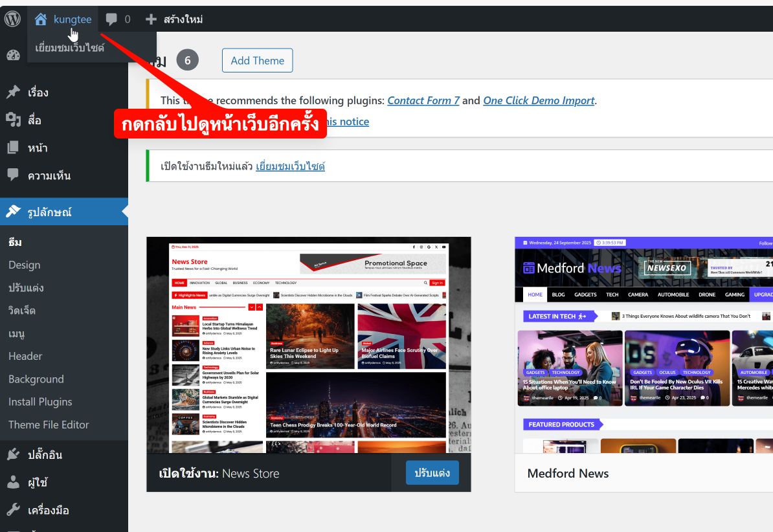
Task: Click the plugin icon for ปลั๊กอิน
Action: pyautogui.click(x=13, y=454)
